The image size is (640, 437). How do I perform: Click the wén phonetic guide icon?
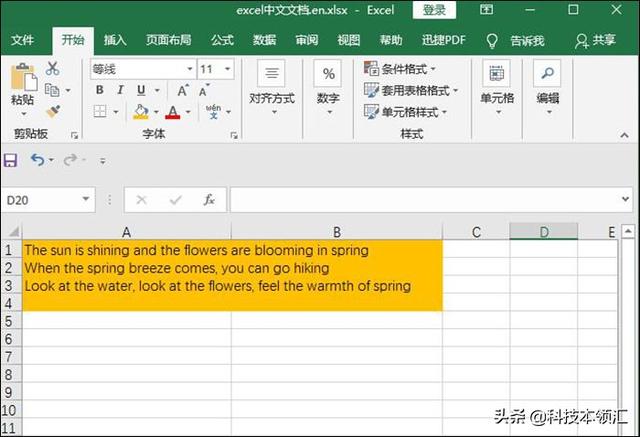pyautogui.click(x=213, y=111)
